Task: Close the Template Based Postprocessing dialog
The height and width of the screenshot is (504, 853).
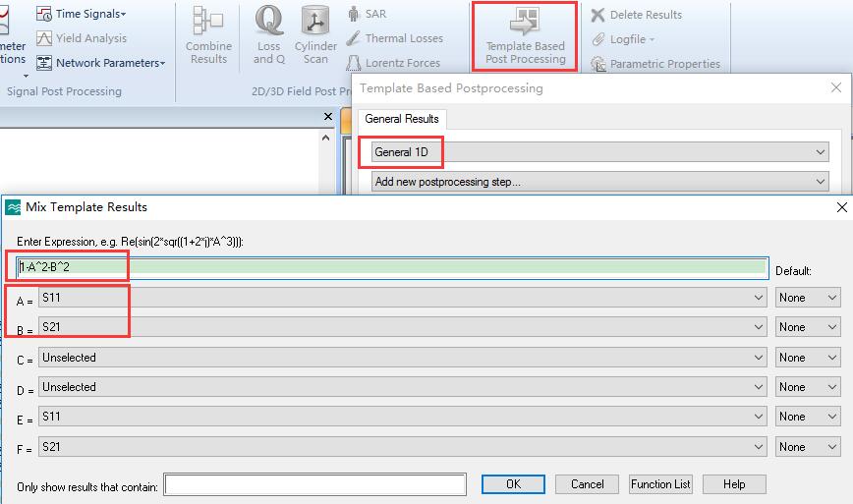Action: point(836,87)
